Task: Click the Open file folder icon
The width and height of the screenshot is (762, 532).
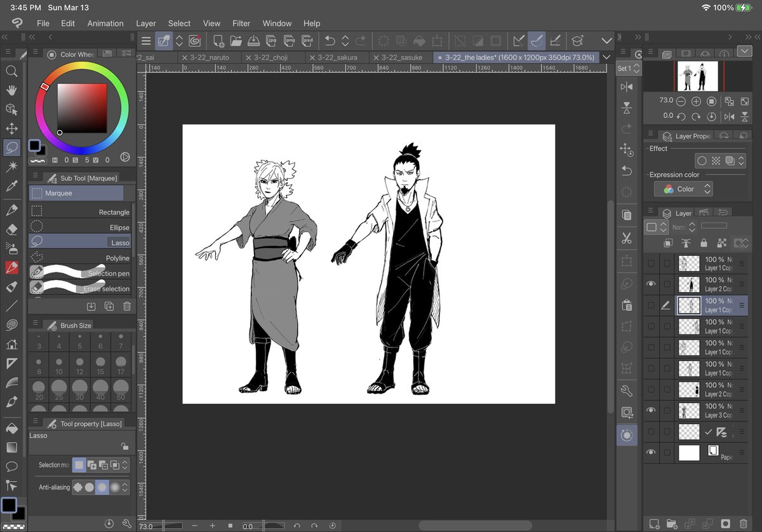Action: [x=236, y=41]
